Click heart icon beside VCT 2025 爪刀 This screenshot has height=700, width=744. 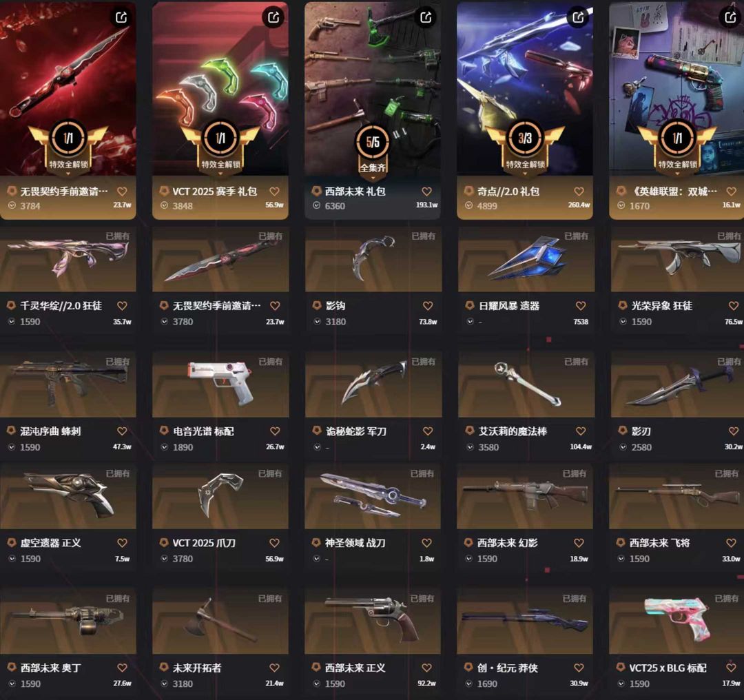pos(274,542)
